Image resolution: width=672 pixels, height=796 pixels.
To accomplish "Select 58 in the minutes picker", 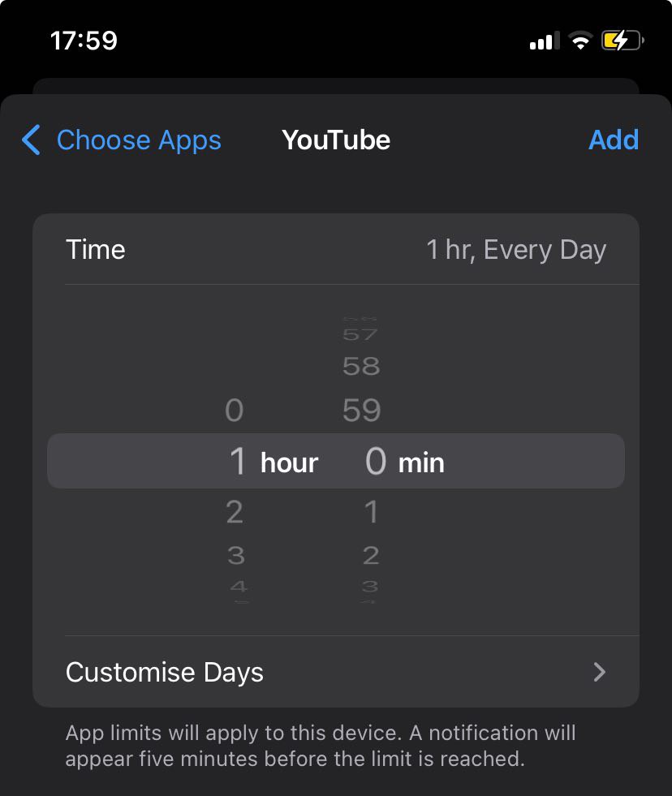I will tap(361, 367).
